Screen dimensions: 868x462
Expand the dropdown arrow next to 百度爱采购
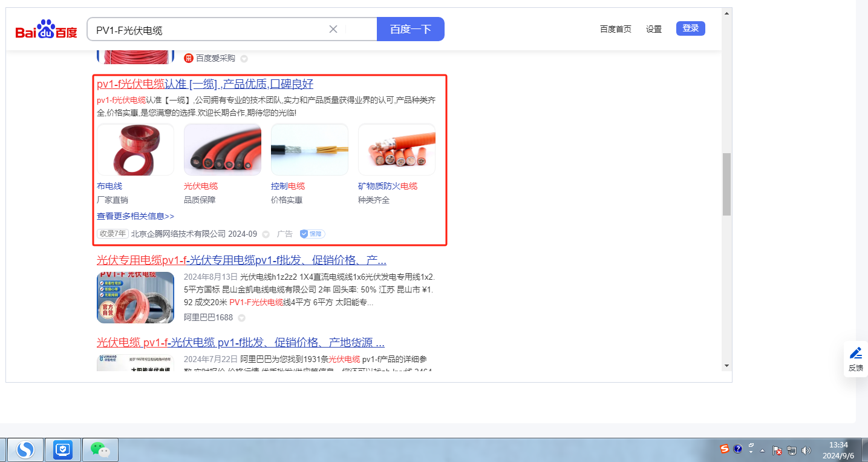244,59
